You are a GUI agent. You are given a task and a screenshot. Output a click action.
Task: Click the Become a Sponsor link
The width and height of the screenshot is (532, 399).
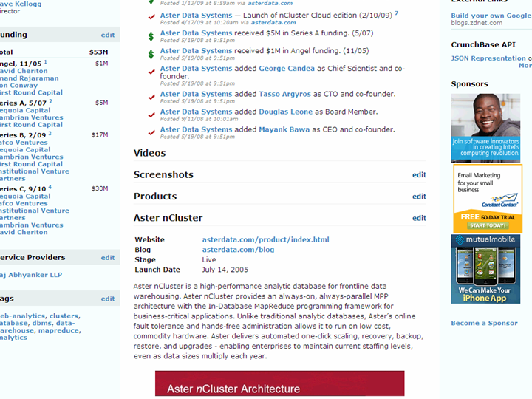click(484, 324)
